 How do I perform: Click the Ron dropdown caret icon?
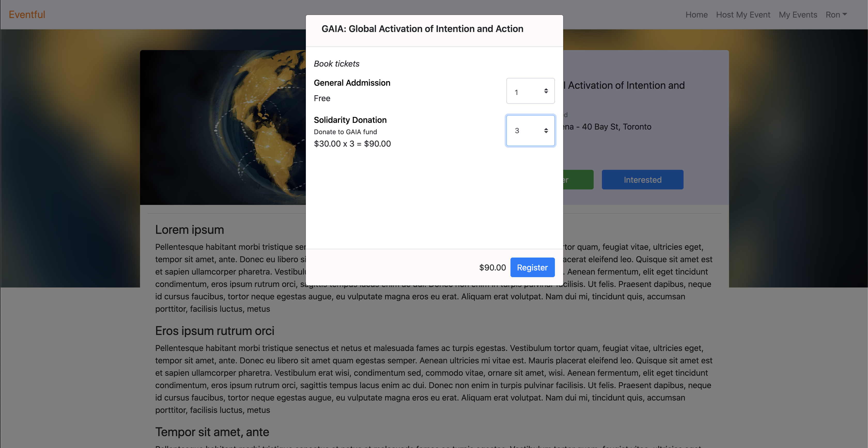(844, 14)
